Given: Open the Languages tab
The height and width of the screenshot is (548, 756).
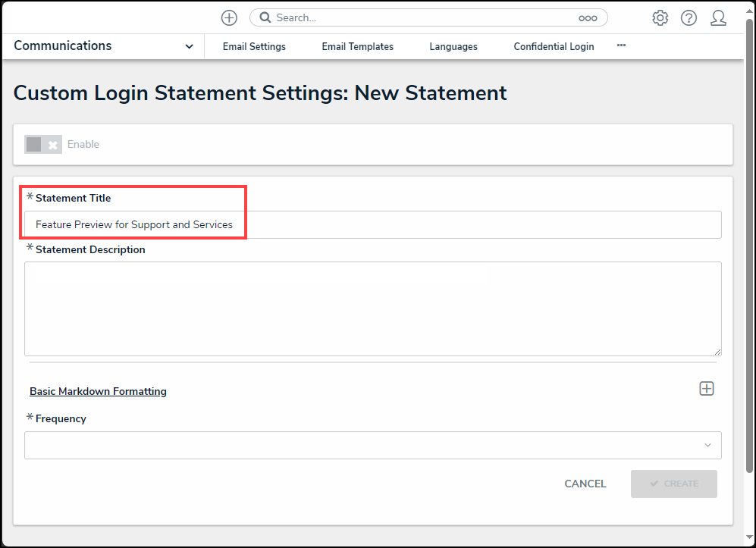Looking at the screenshot, I should tap(453, 47).
